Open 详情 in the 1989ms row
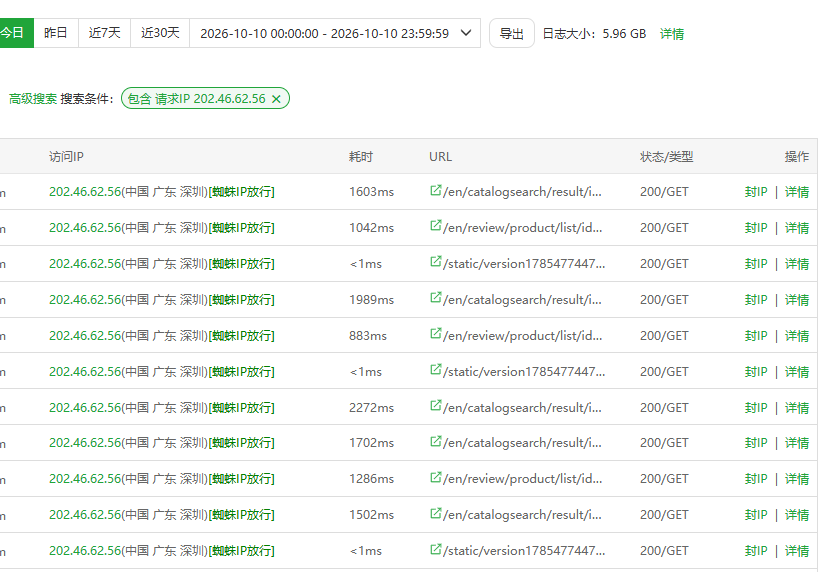Viewport: 822px width, 572px height. point(797,300)
